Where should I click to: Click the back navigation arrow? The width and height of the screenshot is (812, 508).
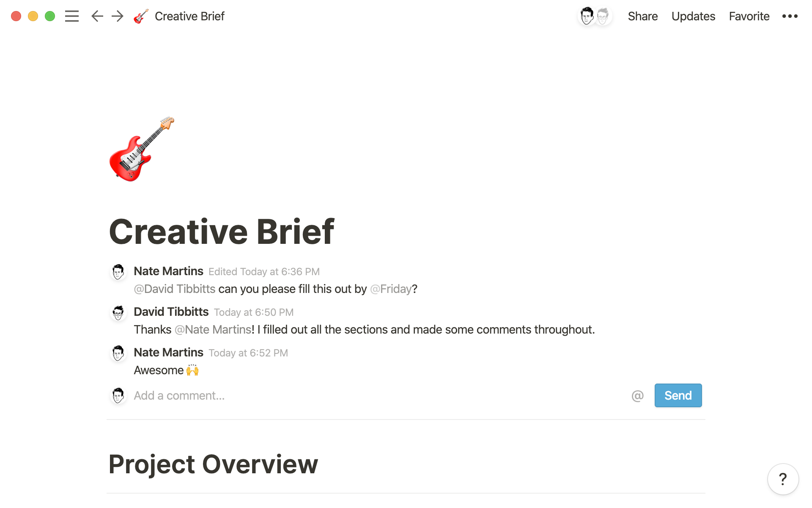coord(96,16)
